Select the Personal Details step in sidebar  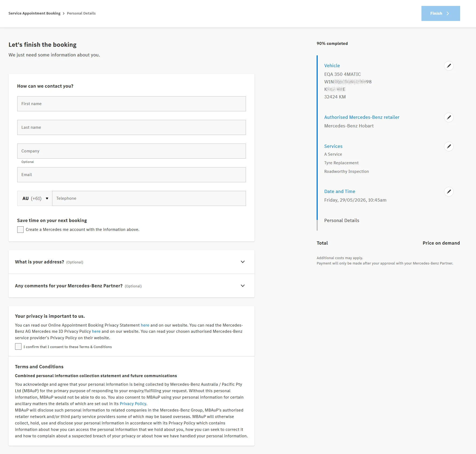pyautogui.click(x=342, y=220)
